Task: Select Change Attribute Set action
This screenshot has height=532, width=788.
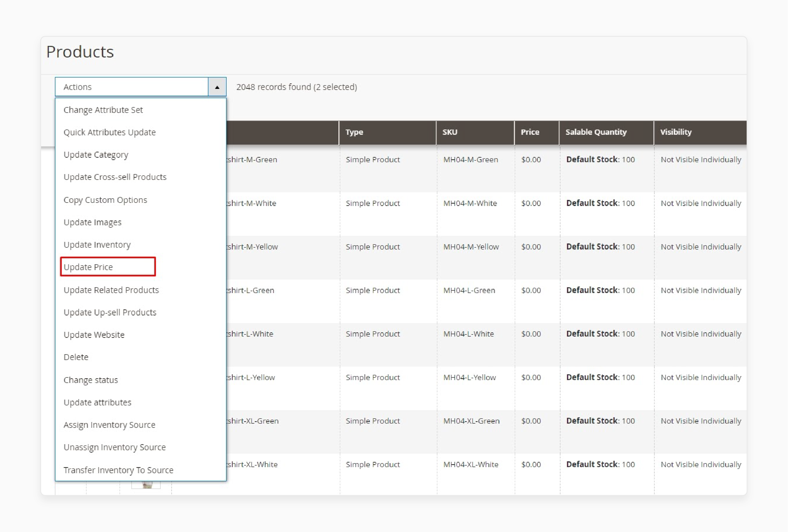Action: (103, 110)
